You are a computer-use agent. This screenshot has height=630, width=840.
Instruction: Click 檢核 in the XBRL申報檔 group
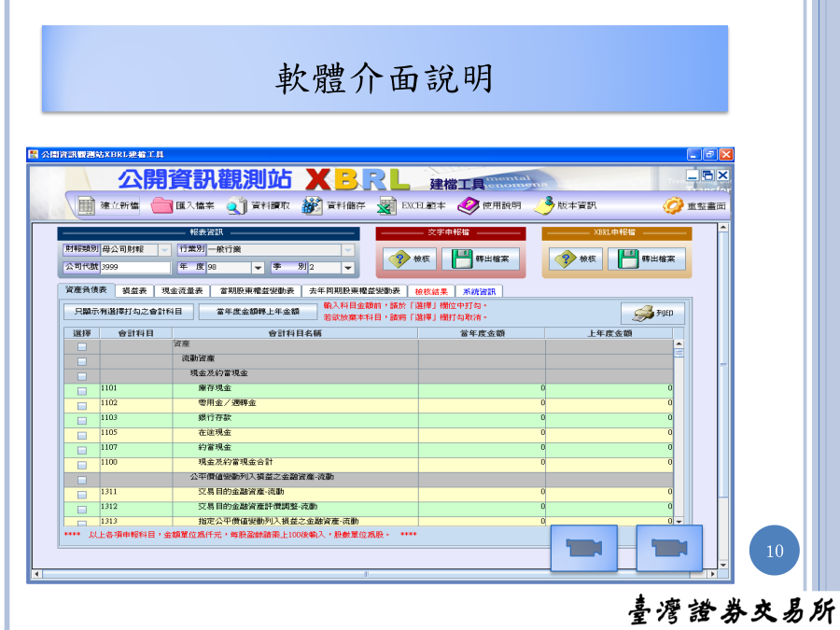[576, 259]
